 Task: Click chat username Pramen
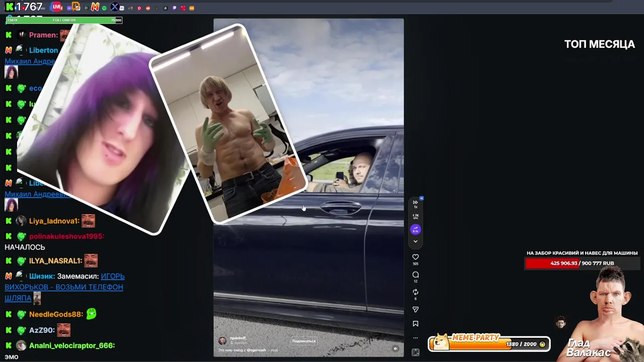(x=43, y=35)
